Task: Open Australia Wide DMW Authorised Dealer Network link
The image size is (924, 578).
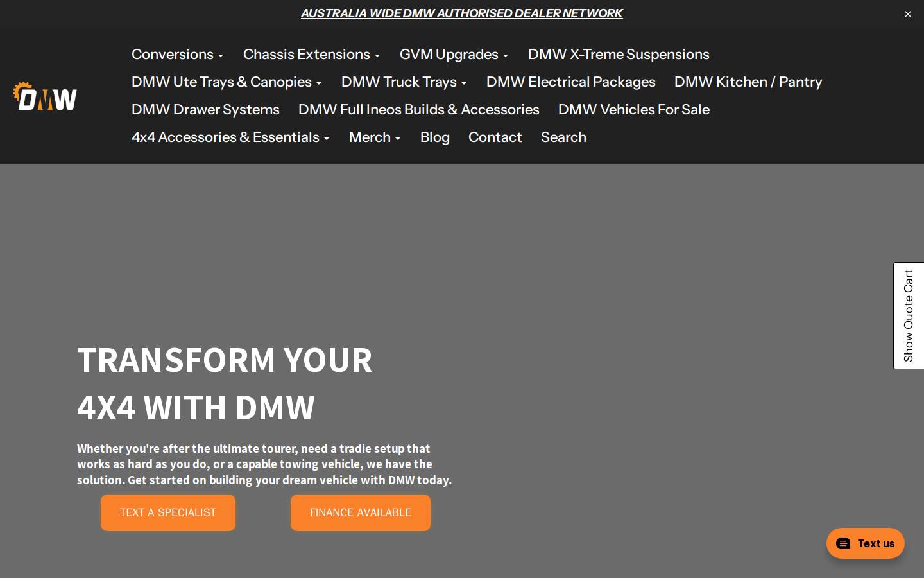Action: pos(461,13)
